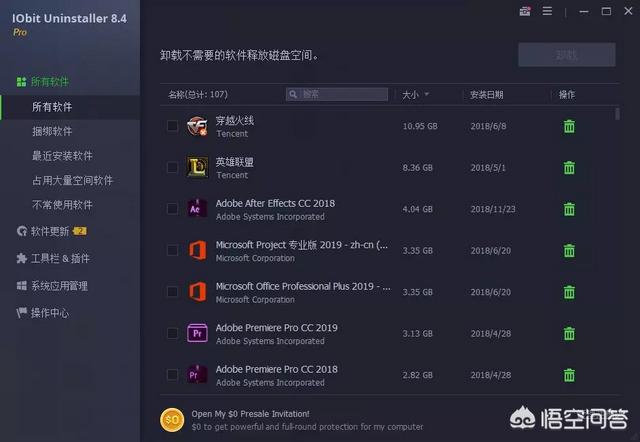Image resolution: width=640 pixels, height=442 pixels.
Task: Click into the 搜索 search field
Action: pyautogui.click(x=337, y=95)
